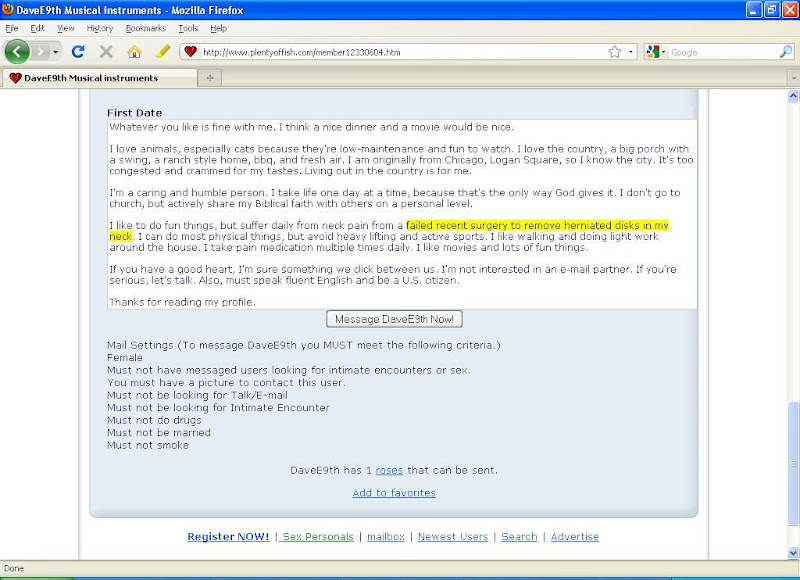
Task: Click the search magnifier icon
Action: pyautogui.click(x=786, y=52)
